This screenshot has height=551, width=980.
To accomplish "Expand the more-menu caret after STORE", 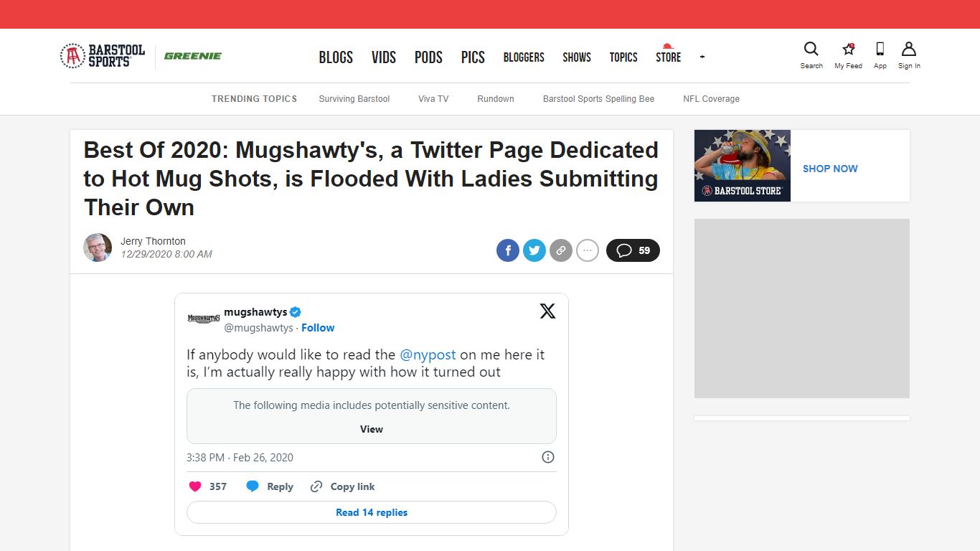I will click(x=702, y=57).
